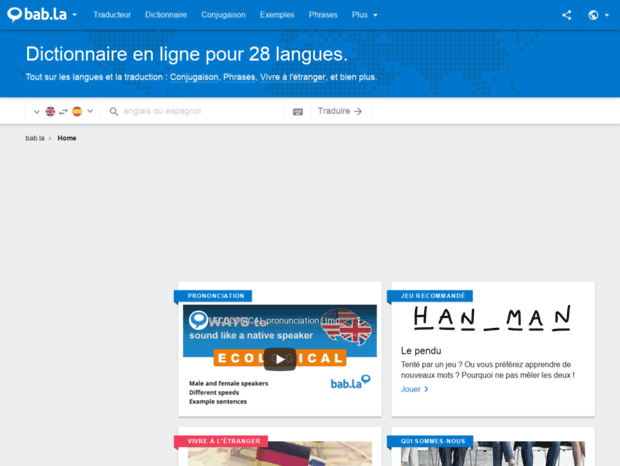
Task: Open the Dictionnaire menu item
Action: coord(166,15)
